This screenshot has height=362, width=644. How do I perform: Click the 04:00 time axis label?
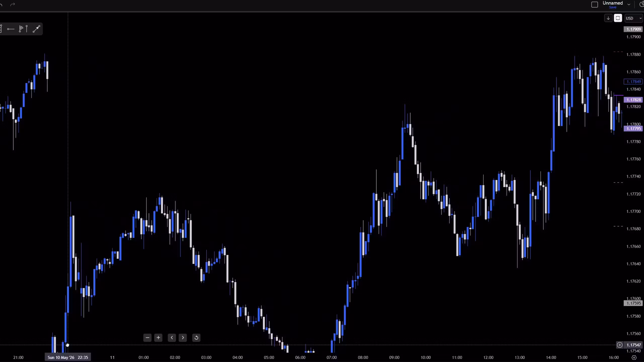click(238, 357)
